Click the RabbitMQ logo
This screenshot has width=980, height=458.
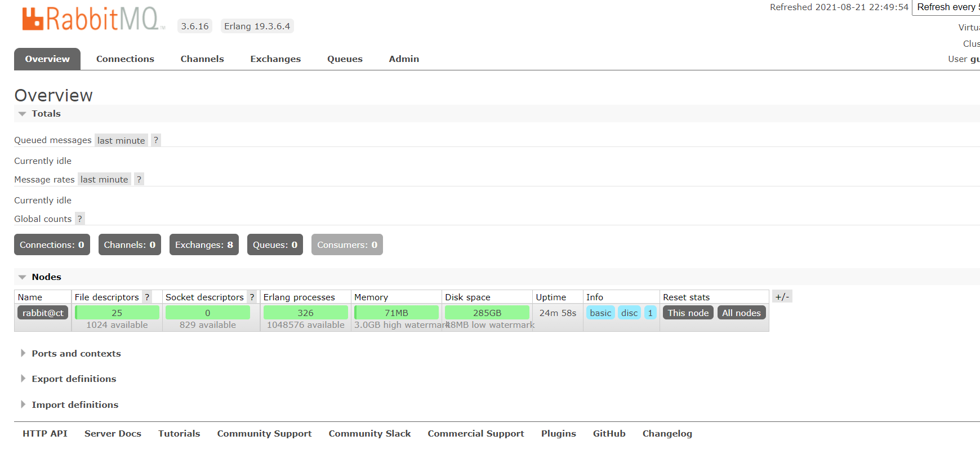tap(93, 19)
